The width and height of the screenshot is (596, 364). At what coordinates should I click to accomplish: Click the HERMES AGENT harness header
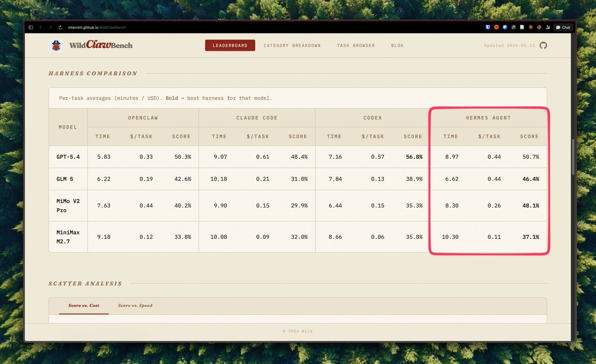pyautogui.click(x=488, y=118)
